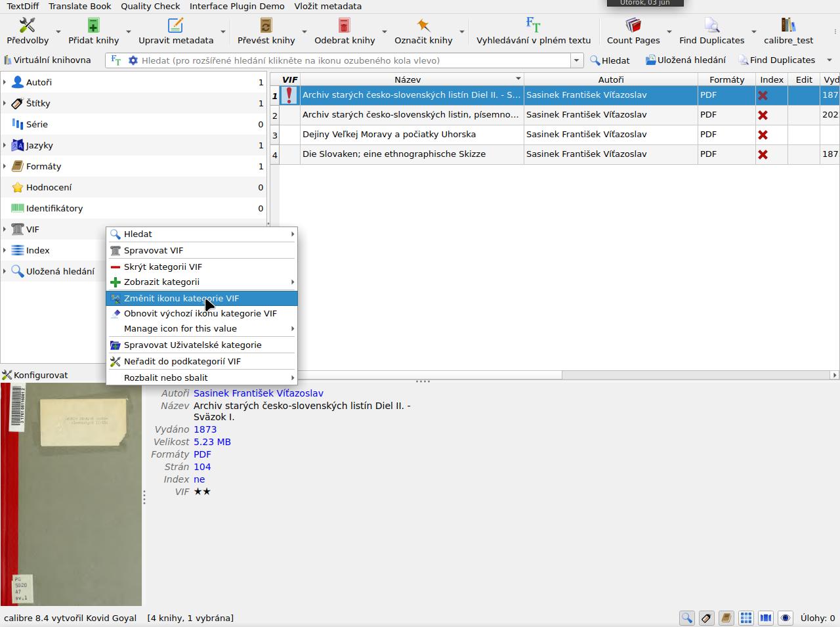Expand the Jazyky category

[x=5, y=145]
